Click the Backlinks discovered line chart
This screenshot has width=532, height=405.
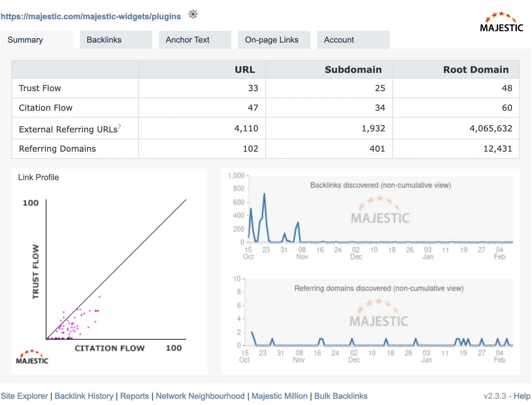[371, 216]
